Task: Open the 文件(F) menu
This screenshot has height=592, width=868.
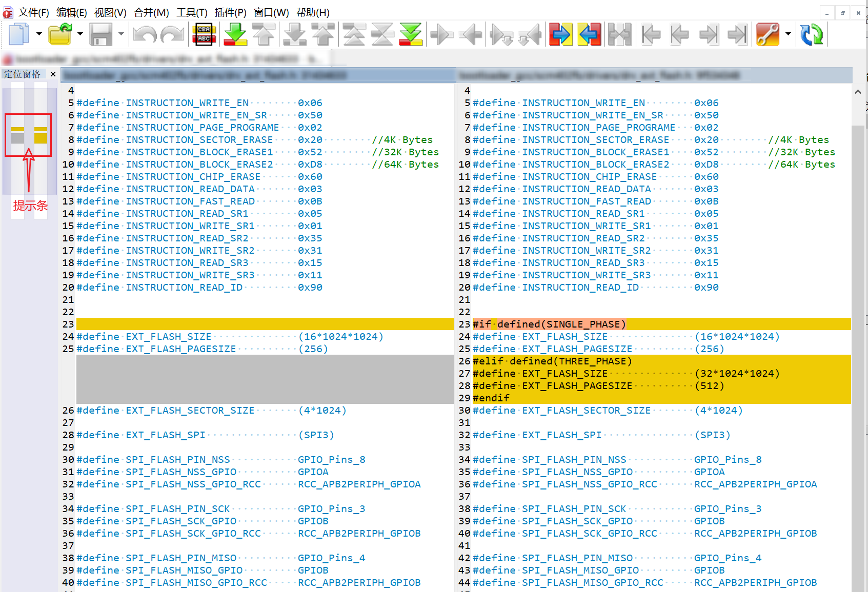Action: point(33,12)
